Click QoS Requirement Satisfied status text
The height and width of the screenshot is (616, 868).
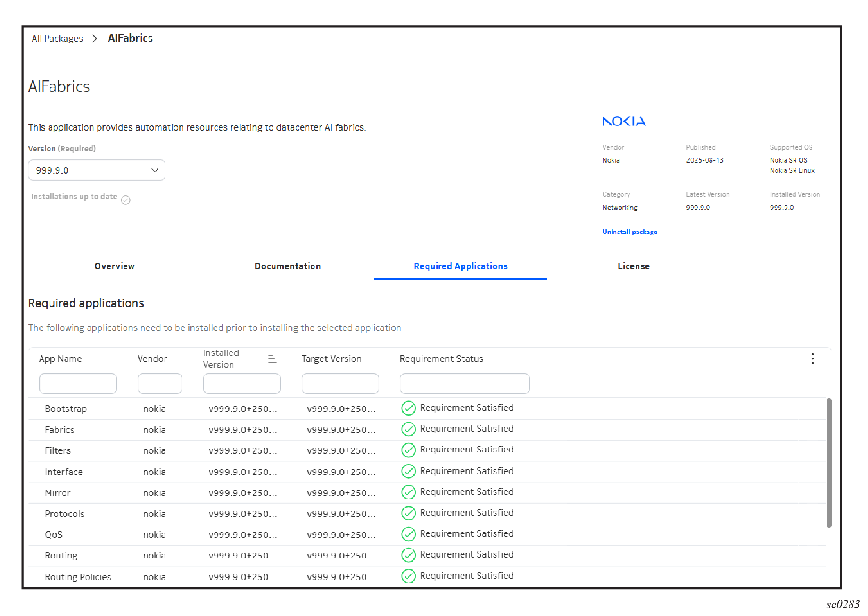[x=466, y=533]
